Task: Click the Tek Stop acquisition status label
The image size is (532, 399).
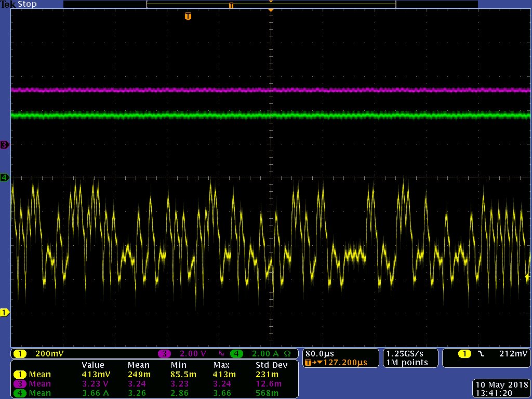Action: pyautogui.click(x=18, y=4)
